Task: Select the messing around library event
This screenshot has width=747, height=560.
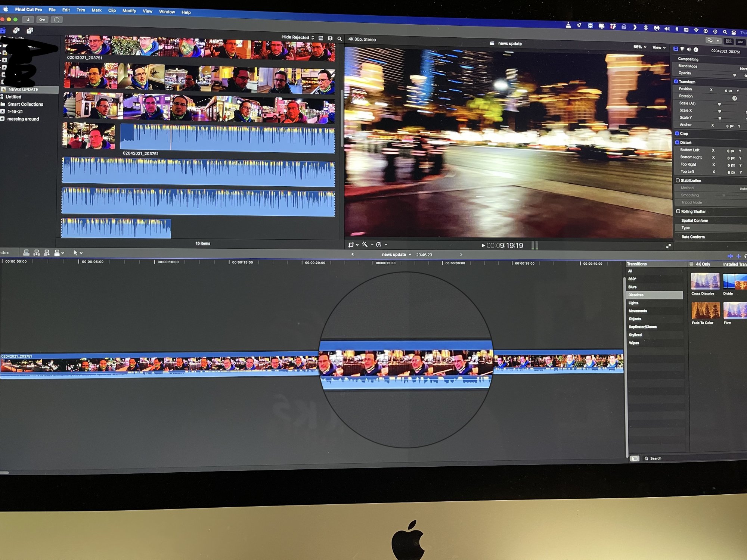Action: tap(23, 119)
